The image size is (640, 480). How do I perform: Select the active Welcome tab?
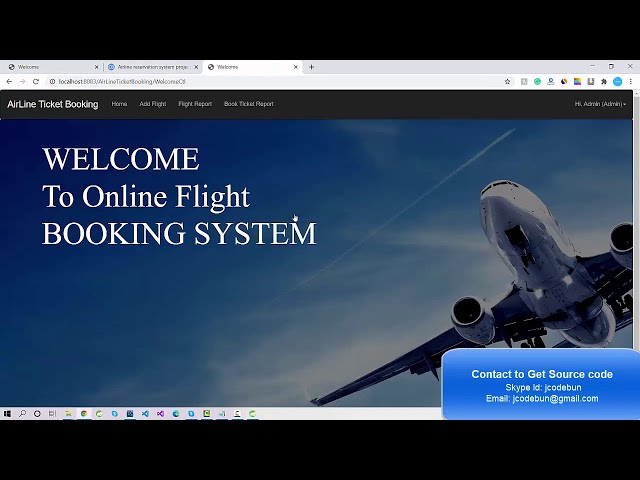252,67
